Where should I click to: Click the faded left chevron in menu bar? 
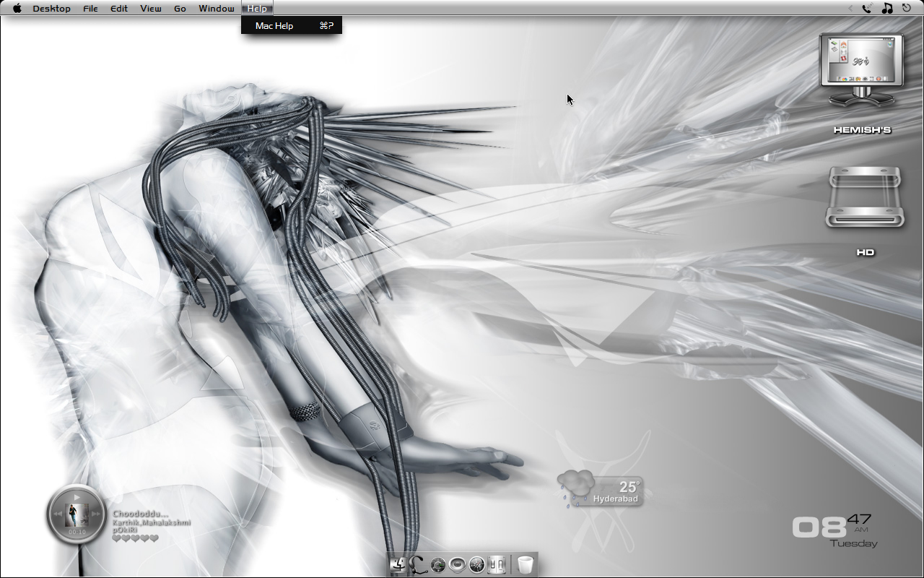pos(850,9)
